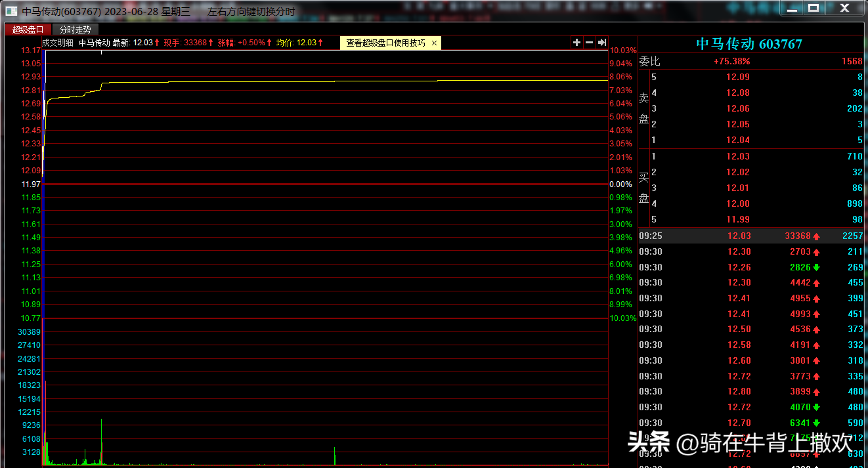
Task: Close the 中马传动 window
Action: (x=846, y=9)
